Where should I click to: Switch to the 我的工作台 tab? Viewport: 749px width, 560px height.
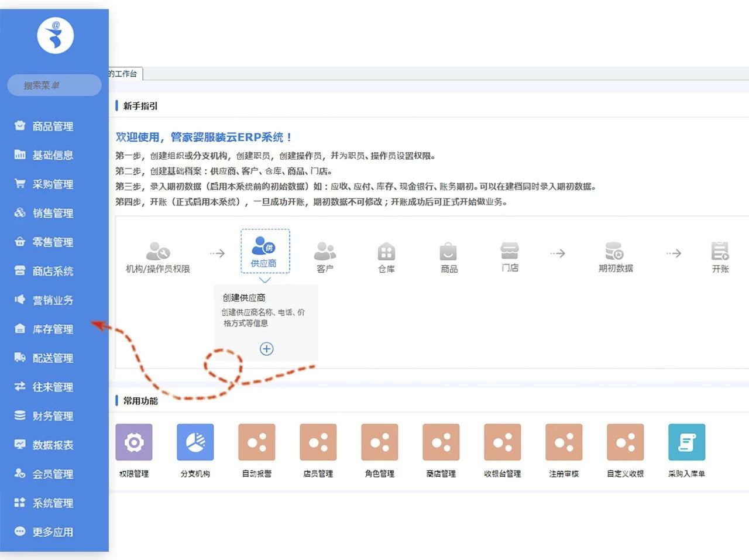pyautogui.click(x=125, y=74)
